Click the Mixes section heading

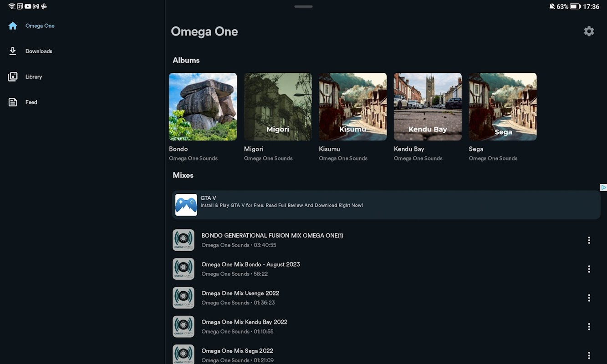point(183,175)
